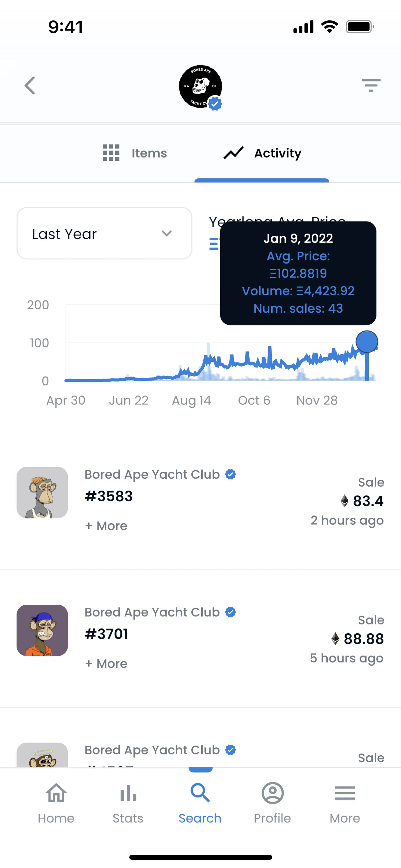The image size is (401, 868).
Task: Tap verified badge beside #3583 collection name
Action: [x=231, y=474]
